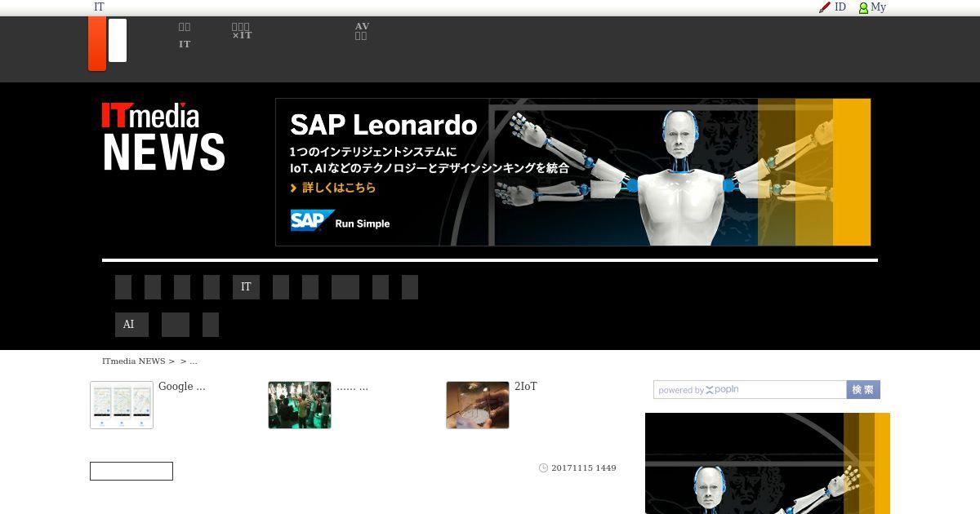Click the pencil ID icon in top bar
Viewport: 980px width, 514px height.
(825, 7)
